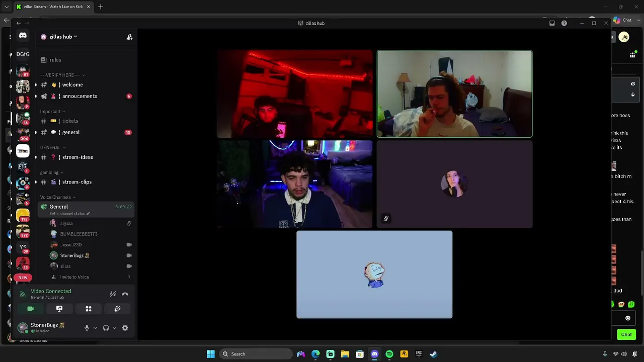Click green Chat button in Kick window
The image size is (644, 362).
(x=626, y=334)
